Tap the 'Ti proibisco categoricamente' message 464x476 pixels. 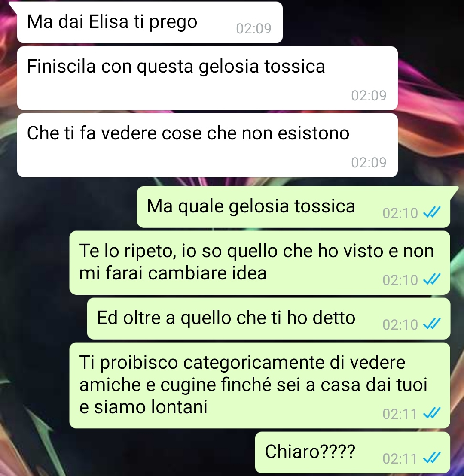[x=259, y=385]
